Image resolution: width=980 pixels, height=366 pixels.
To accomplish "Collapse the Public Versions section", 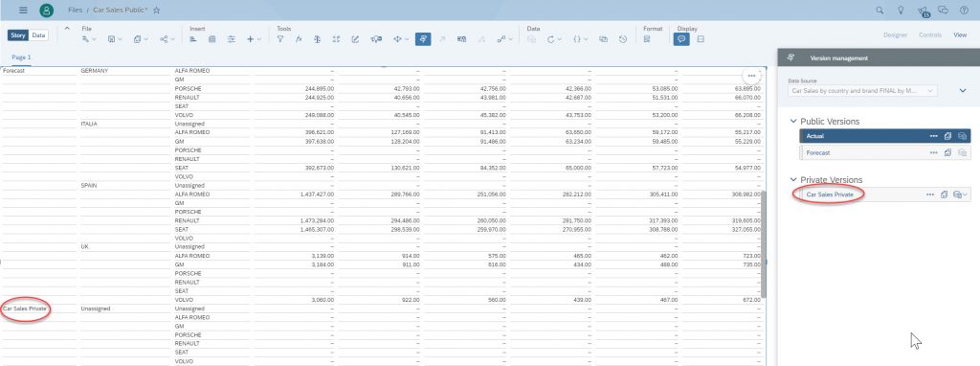I will [793, 122].
